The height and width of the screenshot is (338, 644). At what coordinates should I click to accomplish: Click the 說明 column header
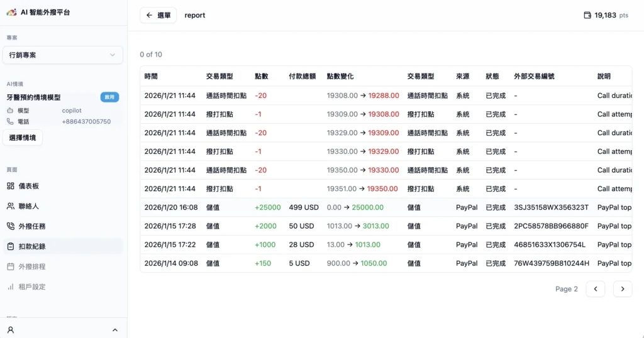[x=604, y=76]
